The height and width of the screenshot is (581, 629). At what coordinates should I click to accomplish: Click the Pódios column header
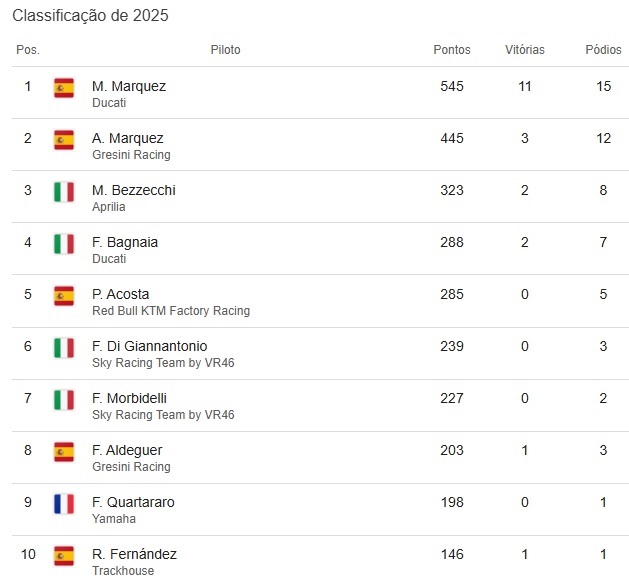click(x=603, y=50)
